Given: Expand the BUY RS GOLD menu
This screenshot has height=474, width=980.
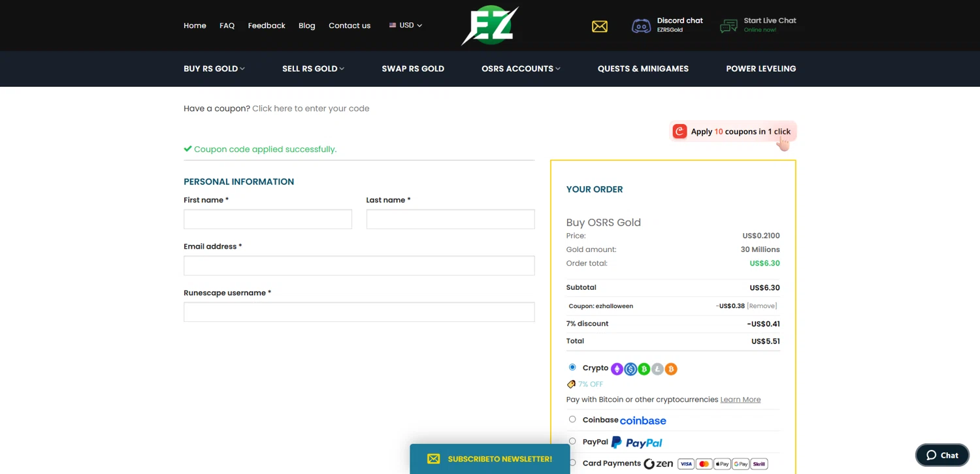Looking at the screenshot, I should point(214,69).
